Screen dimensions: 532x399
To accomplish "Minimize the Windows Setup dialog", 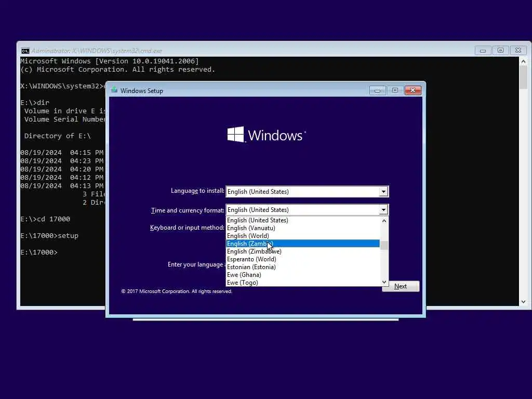I will (x=377, y=90).
